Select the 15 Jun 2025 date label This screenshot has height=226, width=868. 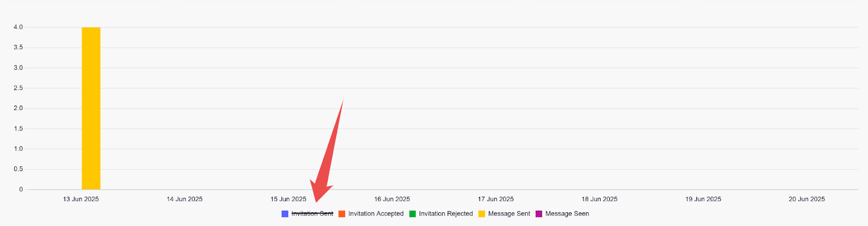click(288, 199)
